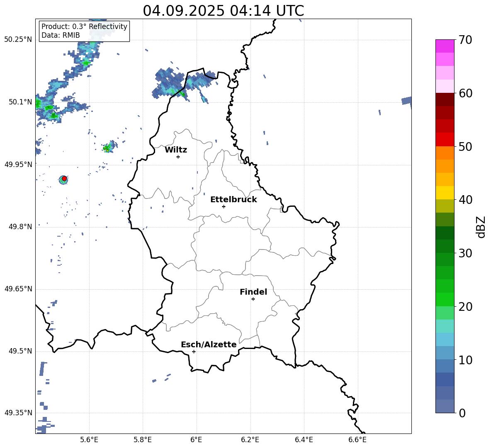Click the dBZ colorbar axis label
Image resolution: width=491 pixels, height=448 pixels.
coord(481,227)
